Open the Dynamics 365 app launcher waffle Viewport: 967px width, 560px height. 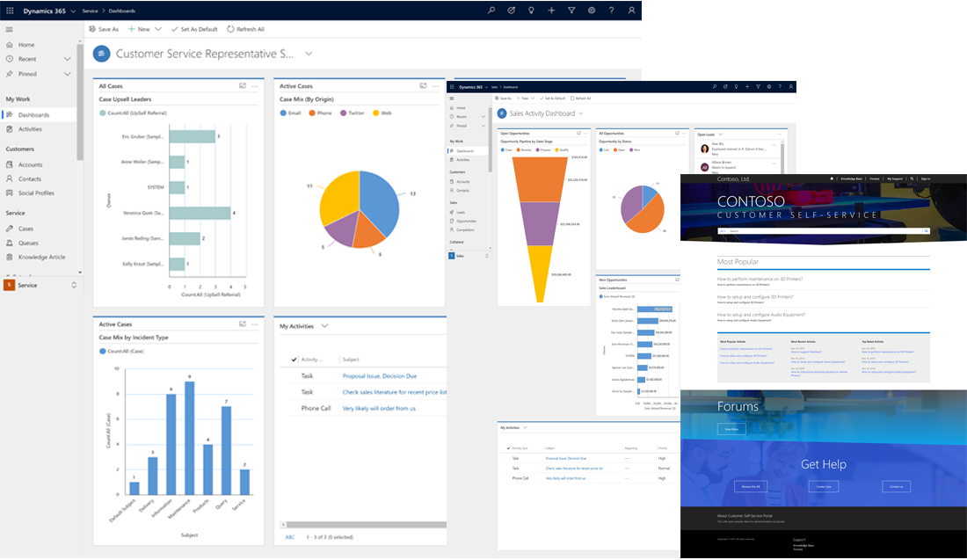pos(10,11)
